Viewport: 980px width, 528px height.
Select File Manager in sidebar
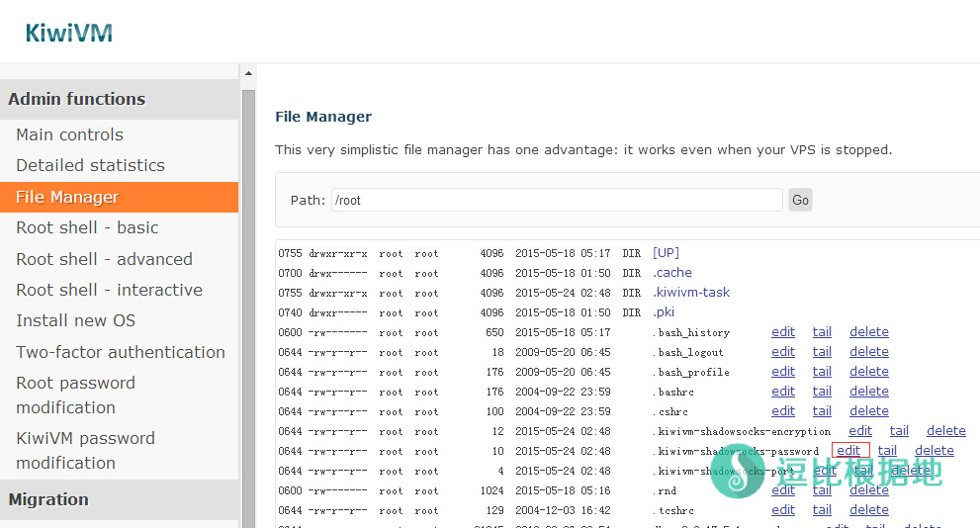point(67,197)
